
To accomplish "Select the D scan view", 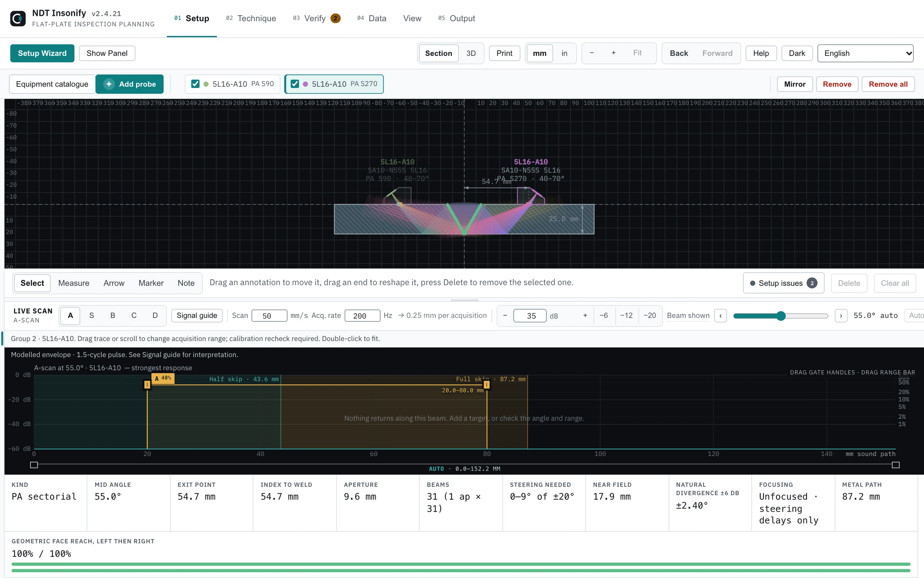I will 155,316.
